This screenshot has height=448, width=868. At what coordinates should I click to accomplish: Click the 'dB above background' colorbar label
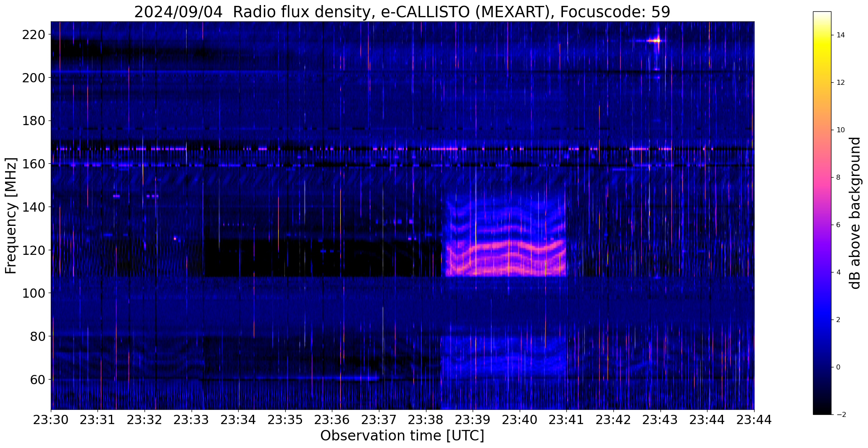coord(855,213)
